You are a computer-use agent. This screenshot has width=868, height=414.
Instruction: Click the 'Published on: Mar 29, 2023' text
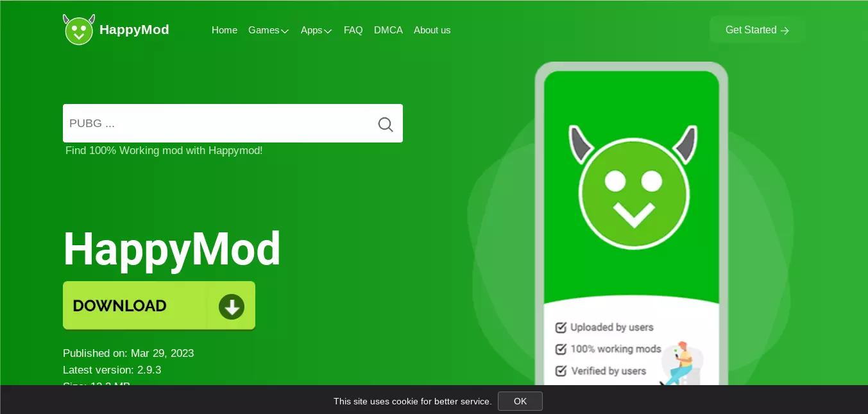point(128,353)
